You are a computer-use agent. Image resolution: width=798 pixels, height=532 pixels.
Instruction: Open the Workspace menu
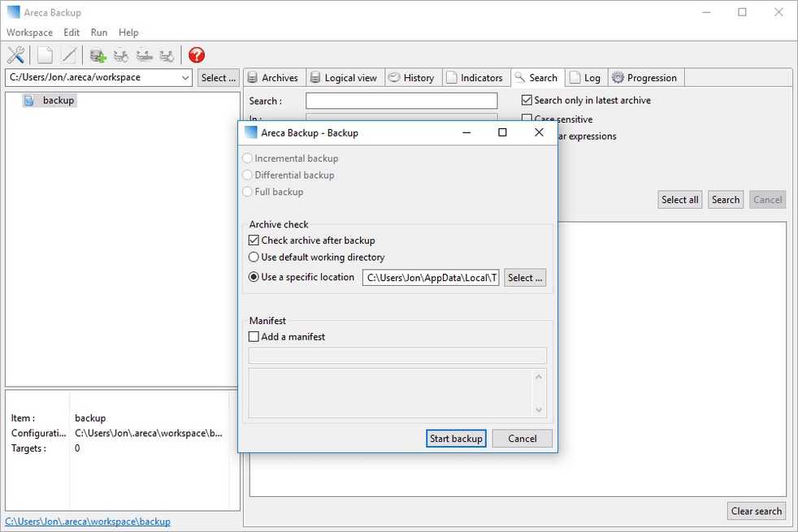[x=29, y=32]
